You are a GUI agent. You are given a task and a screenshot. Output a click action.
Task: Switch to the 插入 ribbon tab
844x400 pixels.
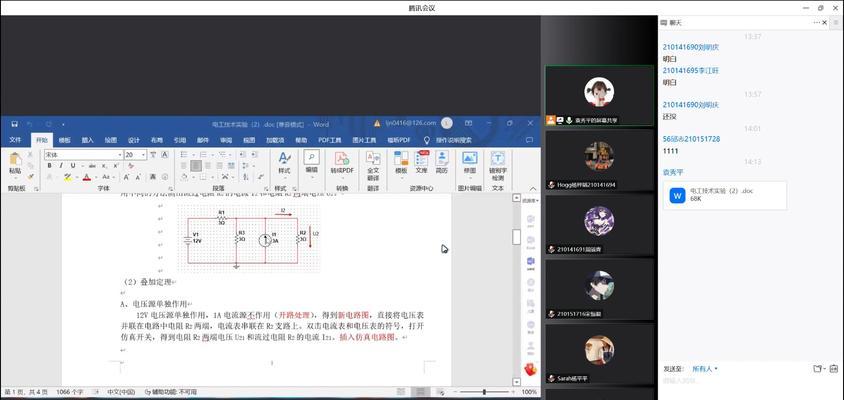87,140
